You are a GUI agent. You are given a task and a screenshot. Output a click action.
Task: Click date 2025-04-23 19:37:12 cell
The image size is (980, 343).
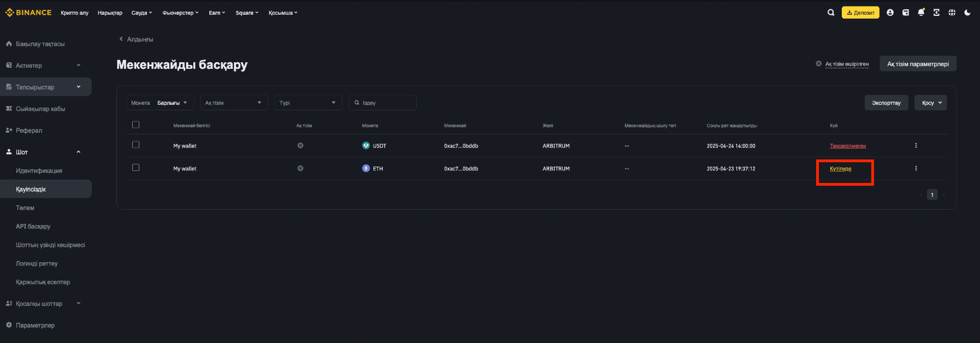point(731,169)
